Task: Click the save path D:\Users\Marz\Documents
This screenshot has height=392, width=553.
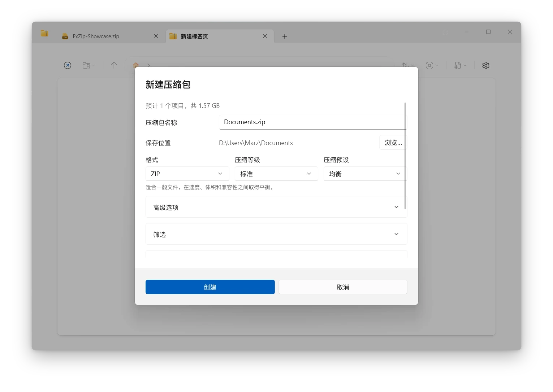Action: 256,143
